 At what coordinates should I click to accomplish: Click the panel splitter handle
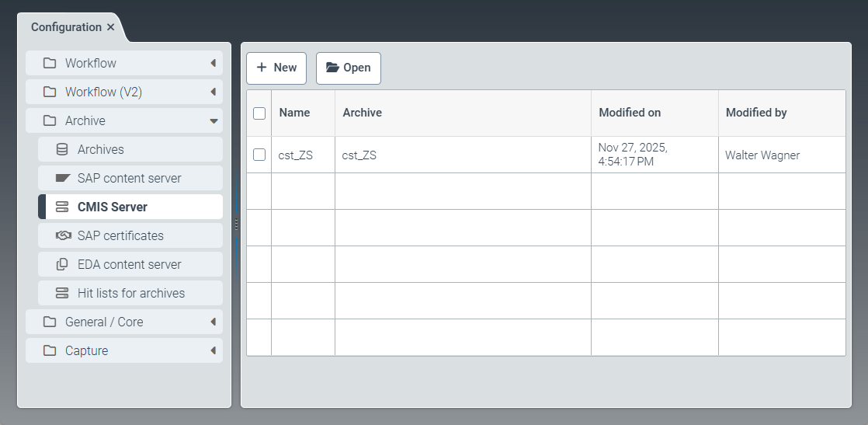coord(236,224)
